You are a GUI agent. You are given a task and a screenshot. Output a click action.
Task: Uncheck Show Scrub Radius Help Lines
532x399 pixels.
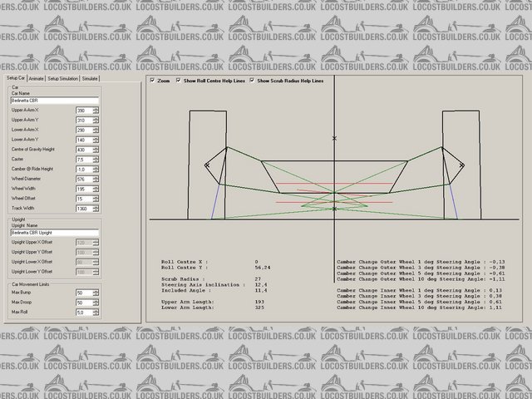(253, 81)
